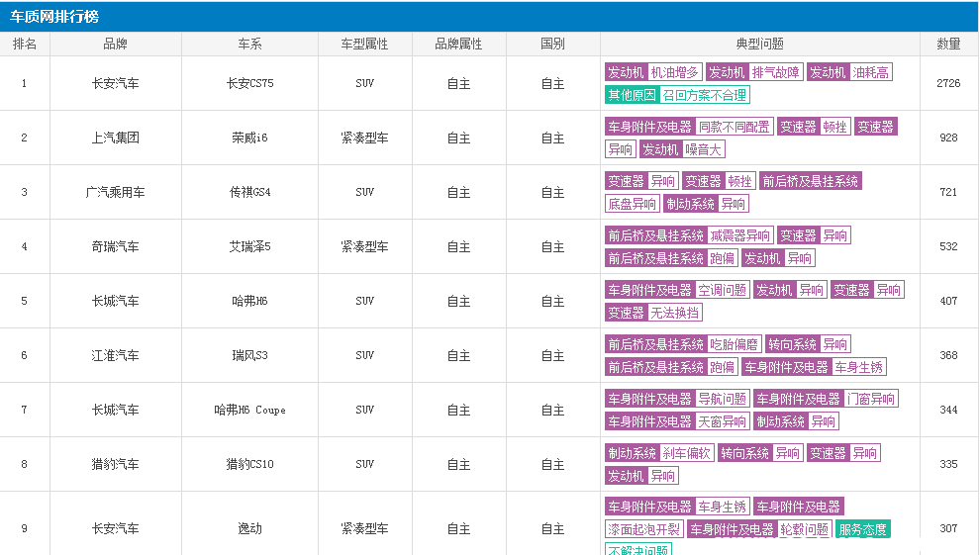Click the 广汽乘用车 brand cell
The width and height of the screenshot is (980, 555).
pyautogui.click(x=115, y=192)
